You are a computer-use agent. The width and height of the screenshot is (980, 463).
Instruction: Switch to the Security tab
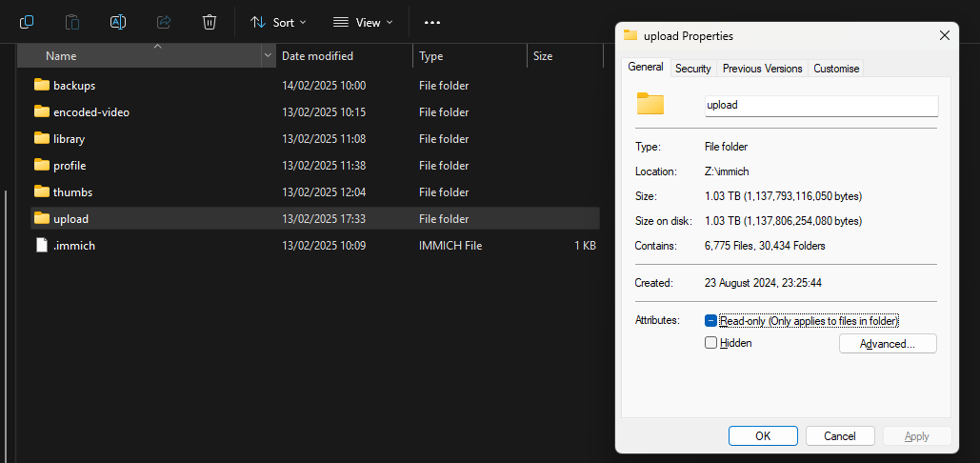click(x=692, y=68)
